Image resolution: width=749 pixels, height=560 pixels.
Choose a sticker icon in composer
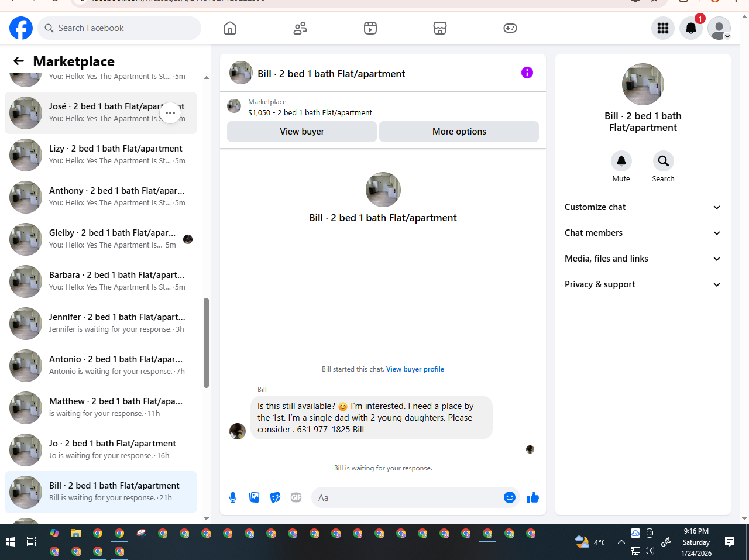coord(275,497)
